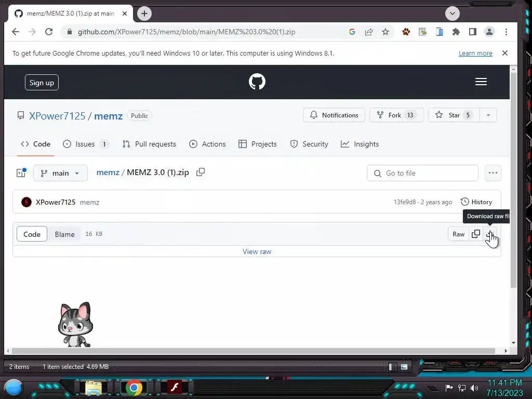
Task: Open File Explorer from the taskbar
Action: pos(94,388)
